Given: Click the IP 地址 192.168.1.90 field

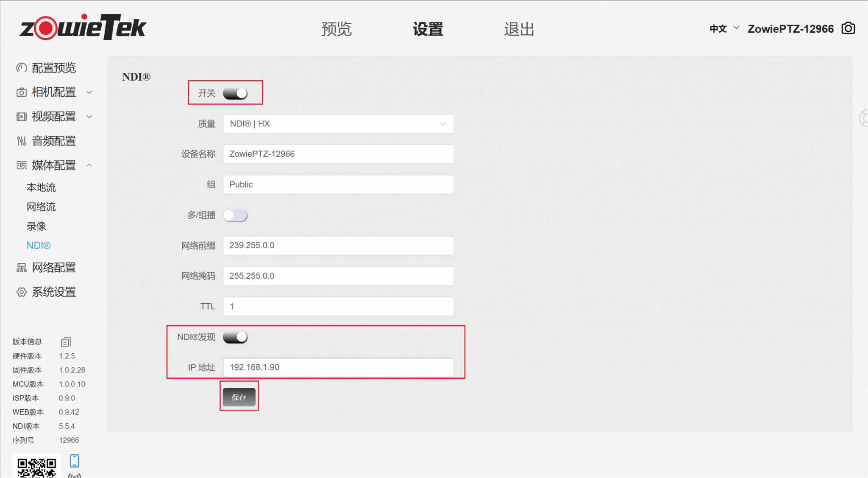Looking at the screenshot, I should [x=338, y=367].
